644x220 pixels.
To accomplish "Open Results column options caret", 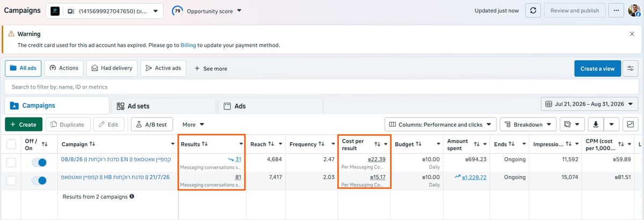I will pyautogui.click(x=240, y=144).
